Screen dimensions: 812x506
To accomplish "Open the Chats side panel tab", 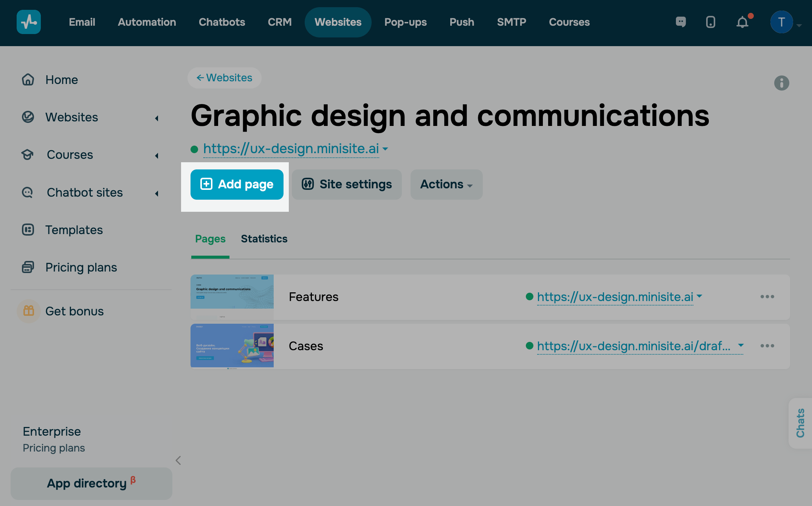I will click(800, 423).
